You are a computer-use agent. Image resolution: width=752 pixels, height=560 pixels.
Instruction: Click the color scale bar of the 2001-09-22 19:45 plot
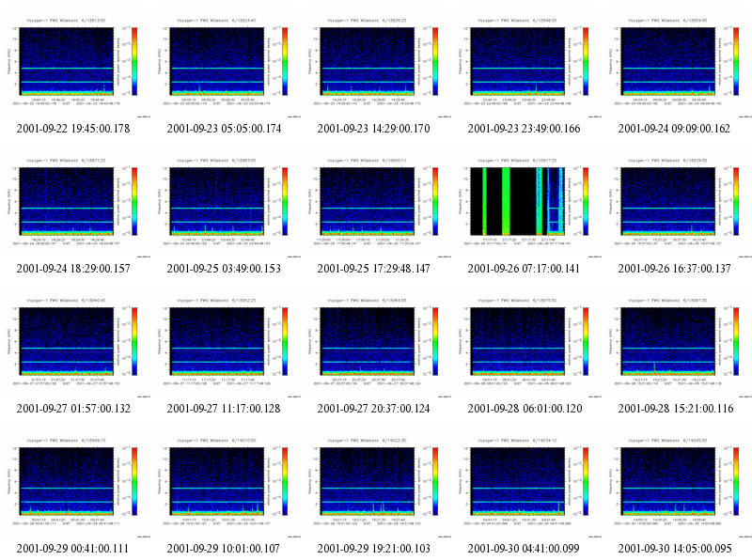point(134,61)
